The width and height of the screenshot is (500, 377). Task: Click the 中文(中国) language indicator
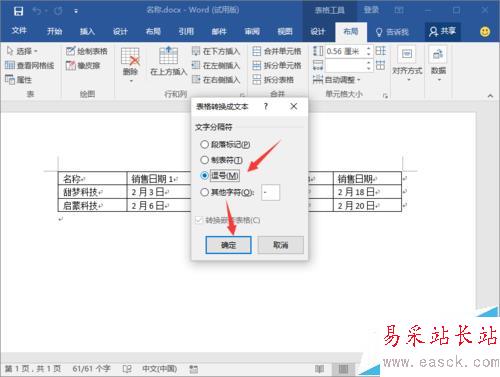(x=160, y=369)
